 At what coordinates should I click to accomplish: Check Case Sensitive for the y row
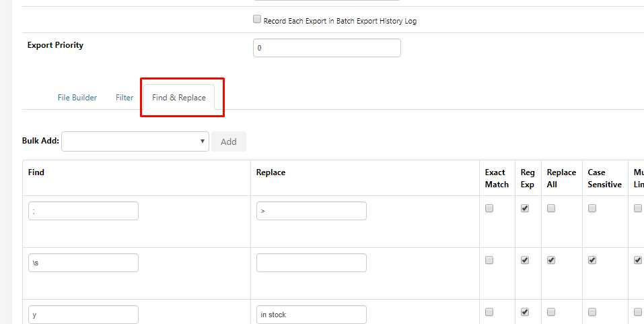(x=592, y=312)
